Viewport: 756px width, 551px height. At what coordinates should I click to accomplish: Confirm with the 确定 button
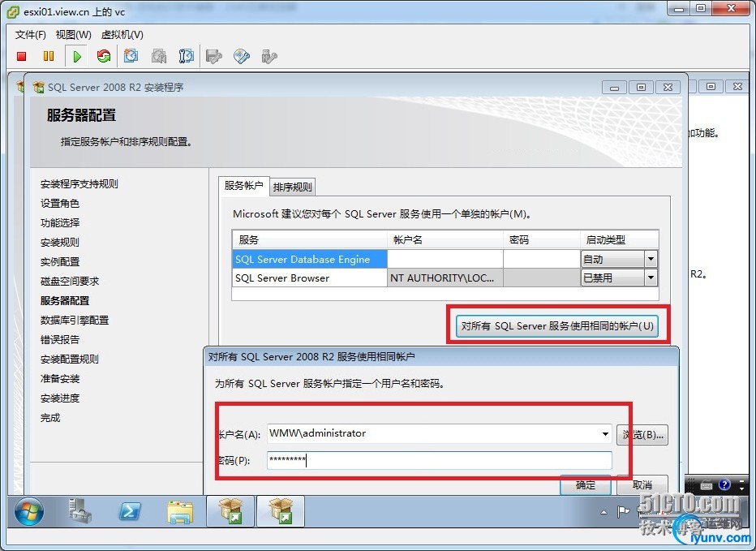[x=586, y=485]
